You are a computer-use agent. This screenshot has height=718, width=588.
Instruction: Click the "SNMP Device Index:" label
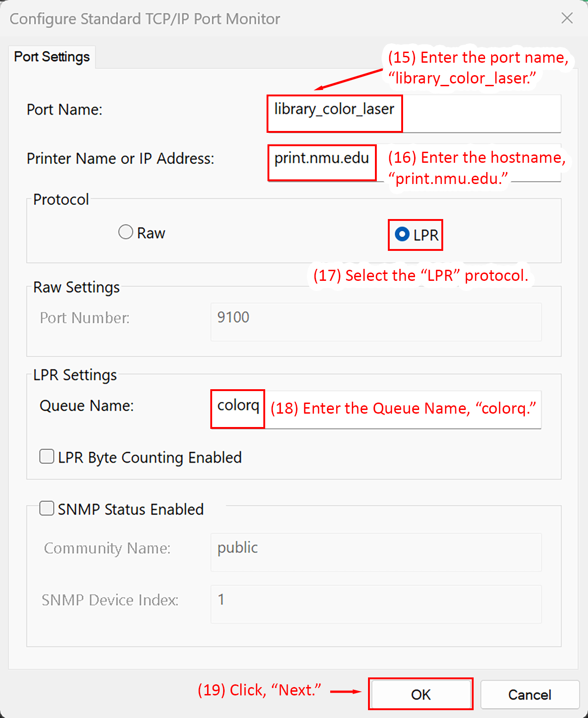[x=110, y=600]
